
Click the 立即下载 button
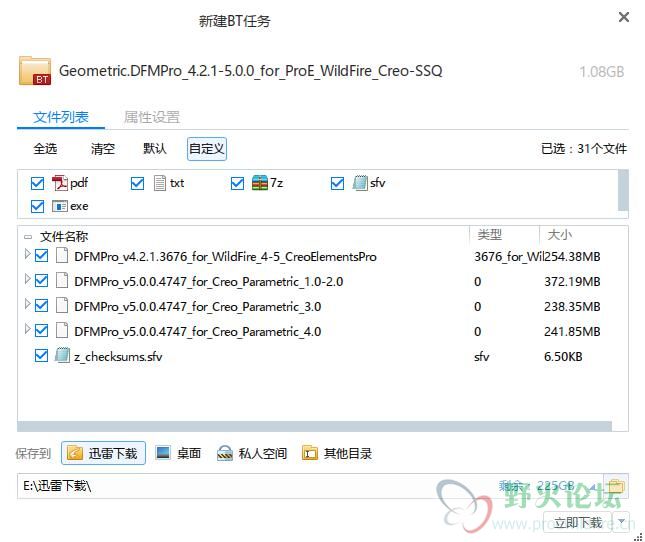pos(578,522)
